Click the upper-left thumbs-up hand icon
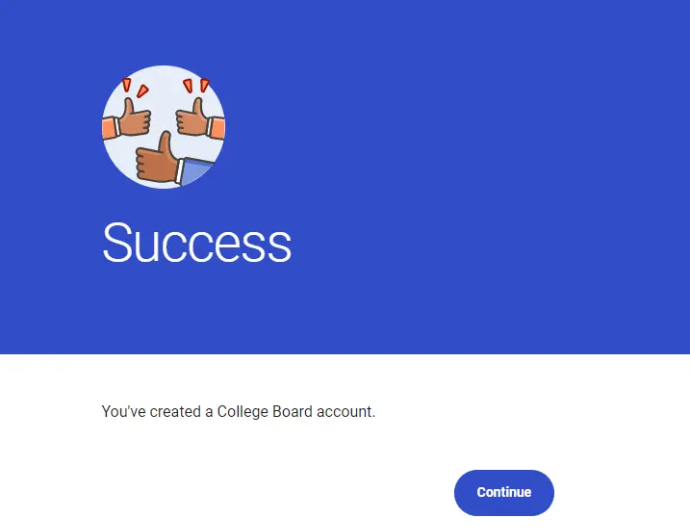Screen dimensions: 690x530 pyautogui.click(x=135, y=118)
